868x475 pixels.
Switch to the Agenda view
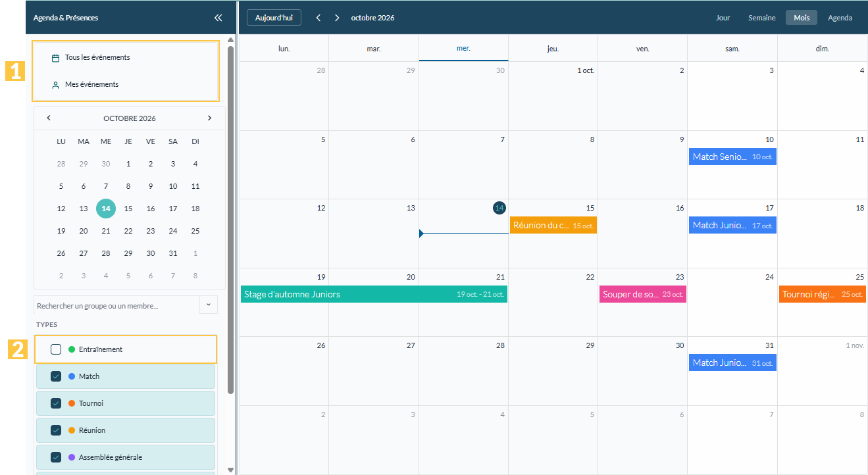point(840,18)
